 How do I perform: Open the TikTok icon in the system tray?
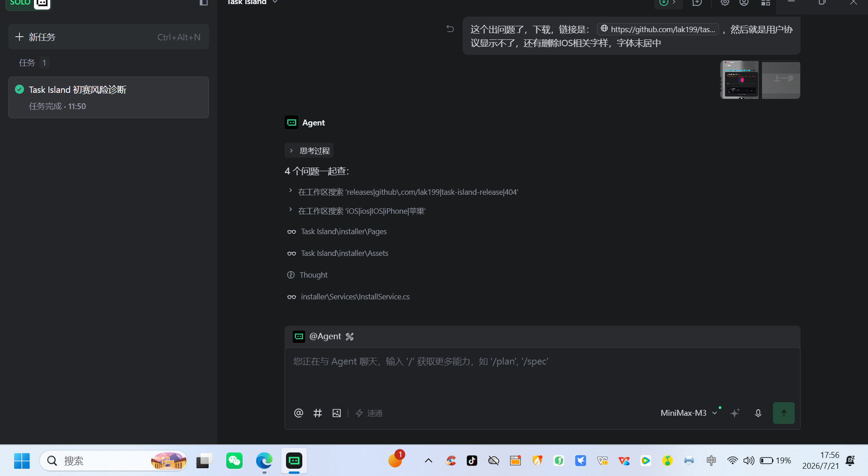(472, 461)
